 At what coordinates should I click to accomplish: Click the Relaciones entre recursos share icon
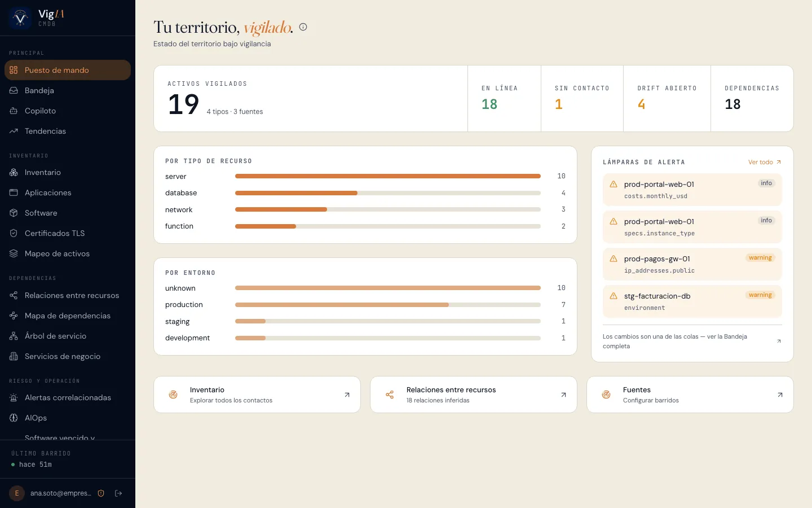coord(14,295)
